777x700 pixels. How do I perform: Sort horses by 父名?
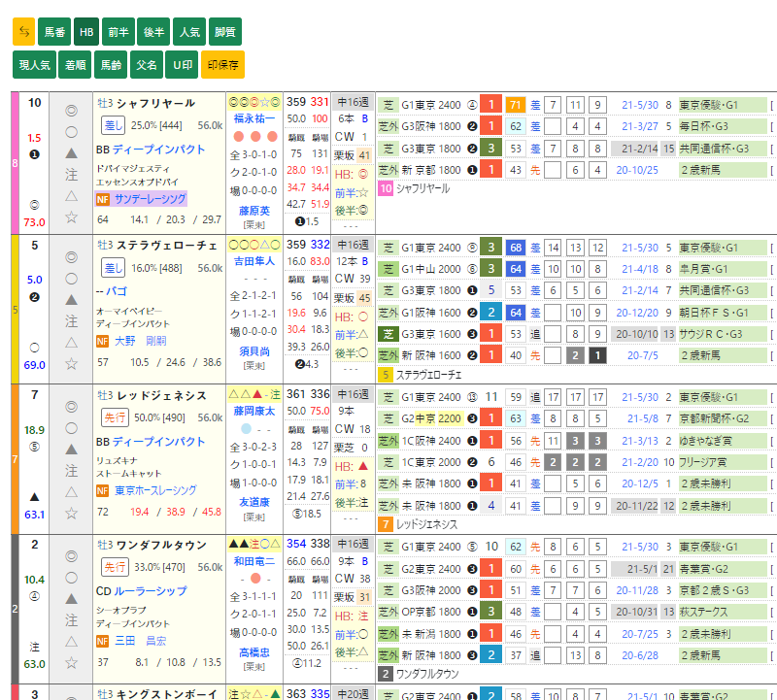click(147, 65)
